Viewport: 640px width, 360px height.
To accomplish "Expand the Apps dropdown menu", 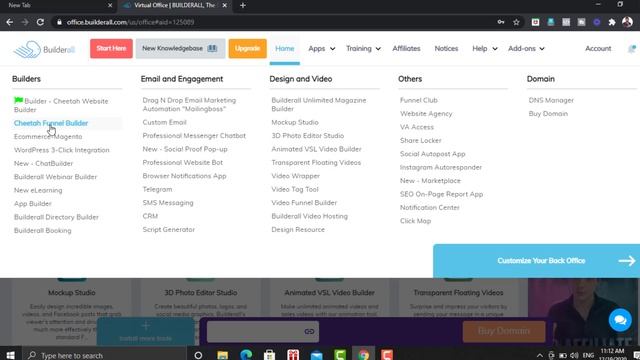I will click(x=322, y=48).
